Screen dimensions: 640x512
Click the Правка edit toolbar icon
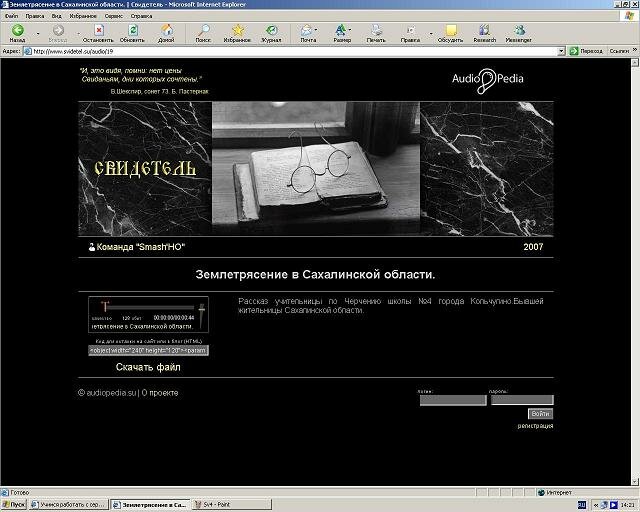click(410, 33)
